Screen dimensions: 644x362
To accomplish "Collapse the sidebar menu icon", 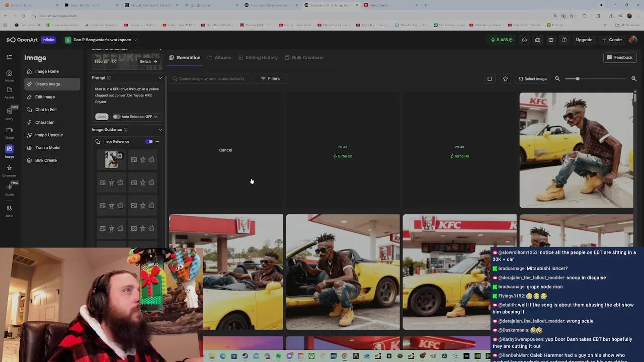I will (x=9, y=57).
